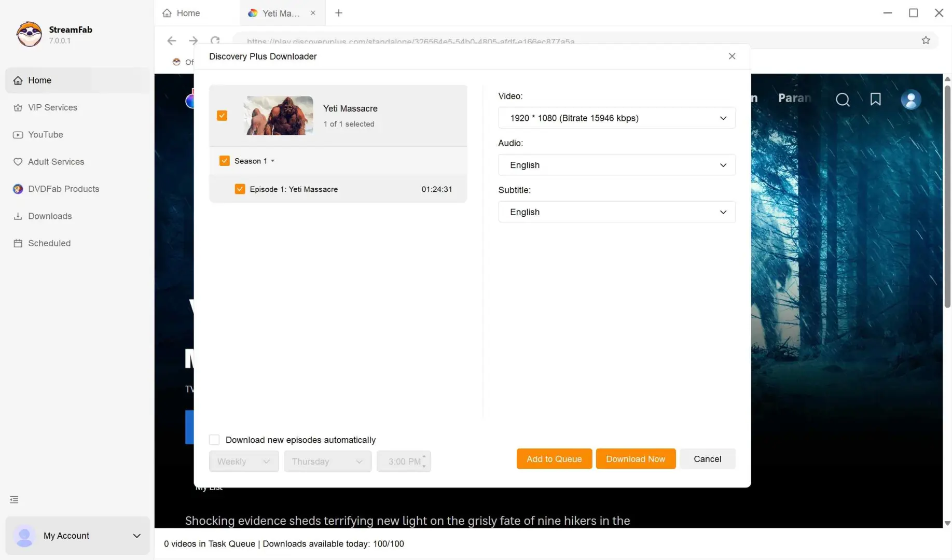Click the Downloads arrow icon

[18, 216]
